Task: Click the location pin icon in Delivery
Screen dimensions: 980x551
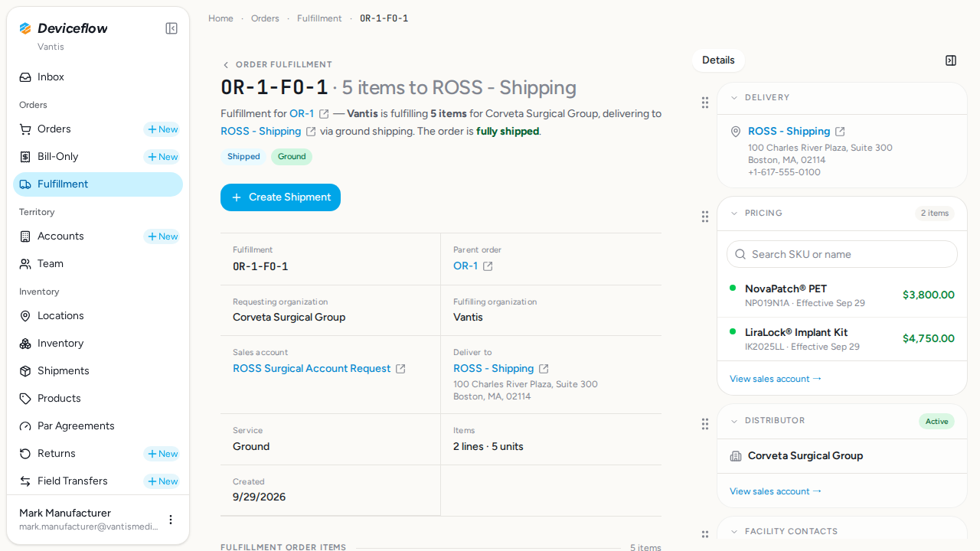Action: coord(736,132)
